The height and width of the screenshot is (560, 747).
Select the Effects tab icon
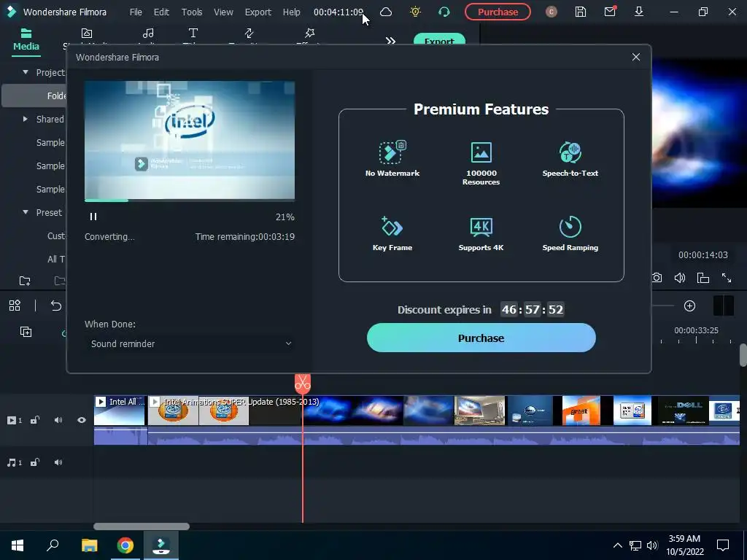click(309, 33)
